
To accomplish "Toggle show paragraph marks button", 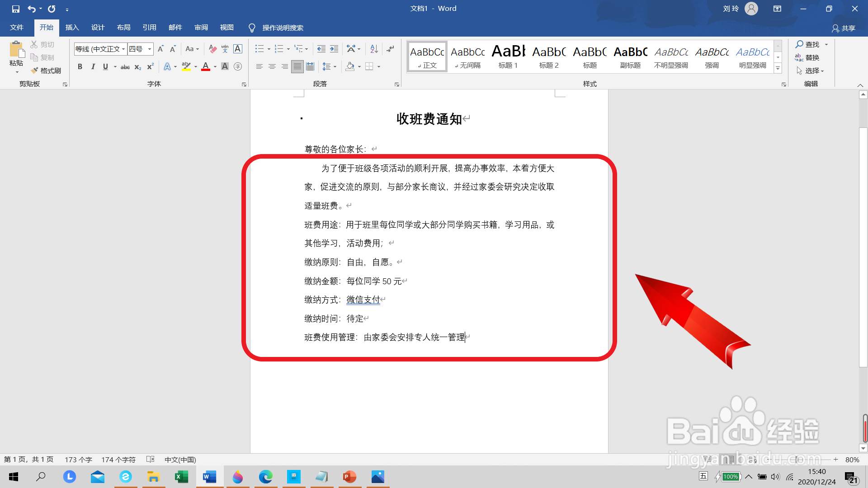I will pos(390,49).
